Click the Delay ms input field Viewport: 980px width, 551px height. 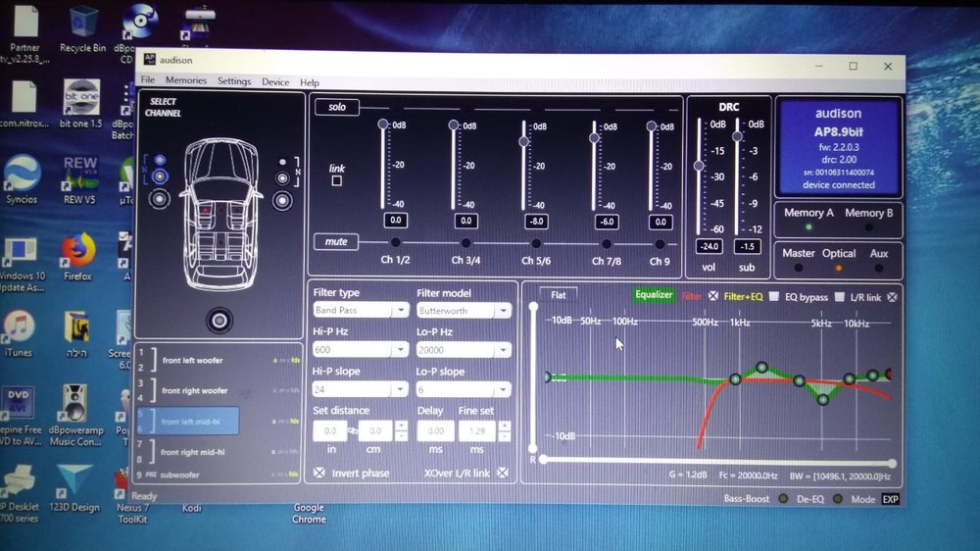(436, 431)
